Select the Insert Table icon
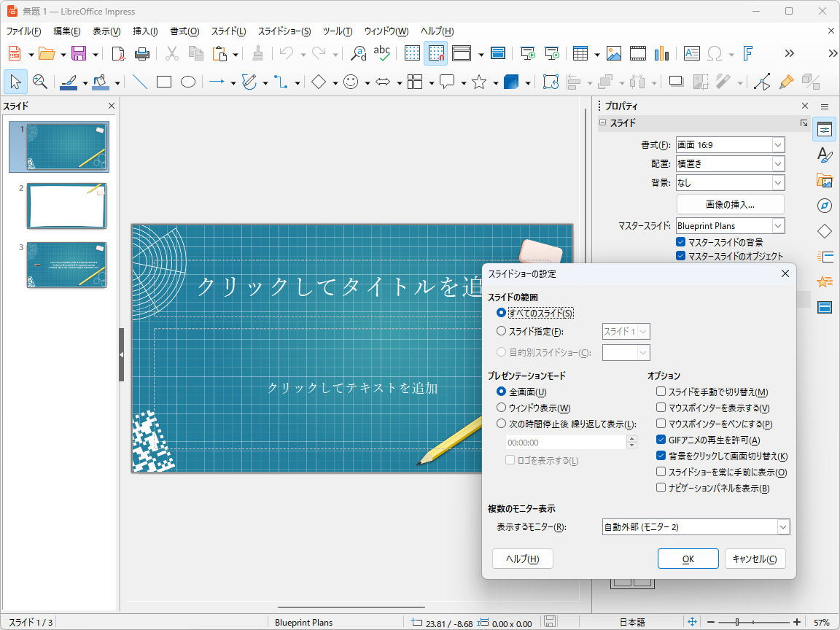 click(581, 53)
